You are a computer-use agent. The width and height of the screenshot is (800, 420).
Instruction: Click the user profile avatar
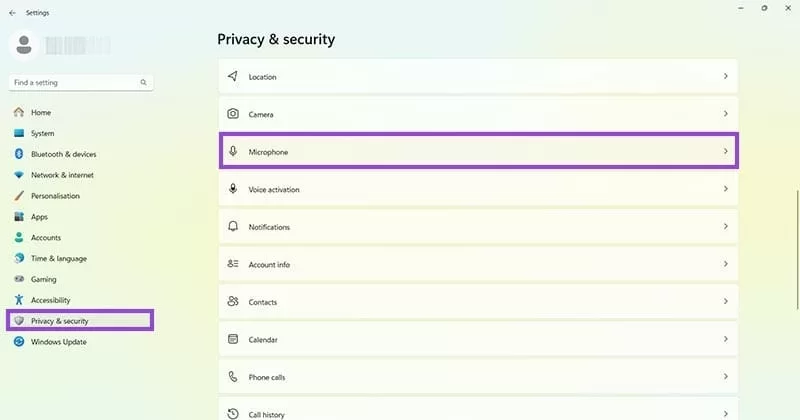pyautogui.click(x=26, y=45)
